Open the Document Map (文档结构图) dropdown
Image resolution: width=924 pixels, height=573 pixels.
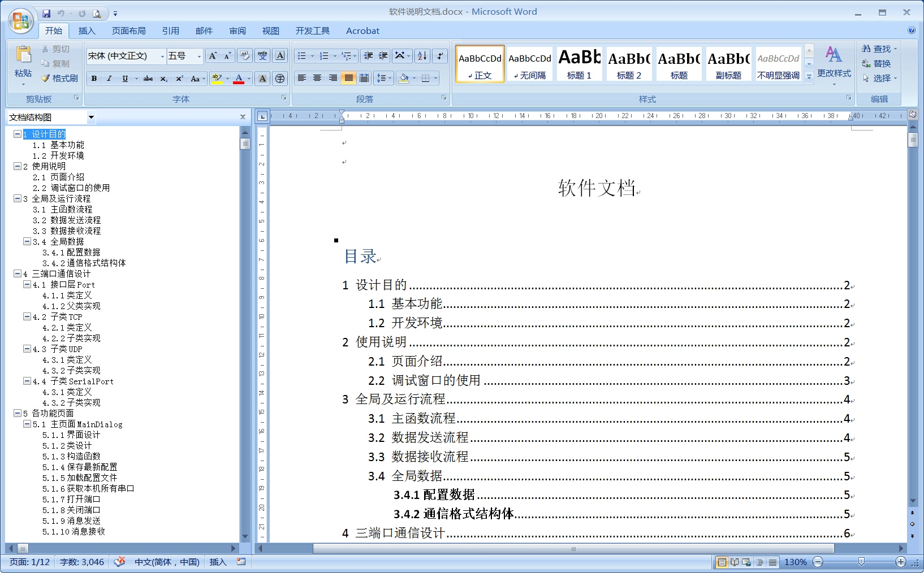pyautogui.click(x=91, y=117)
